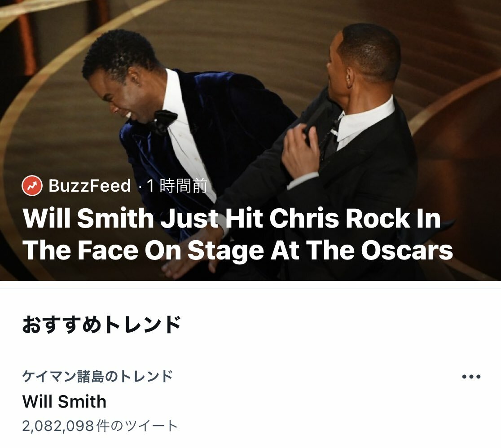501x448 pixels.
Task: Click headline line 'The Face On Stage At The Oscars'
Action: click(238, 250)
